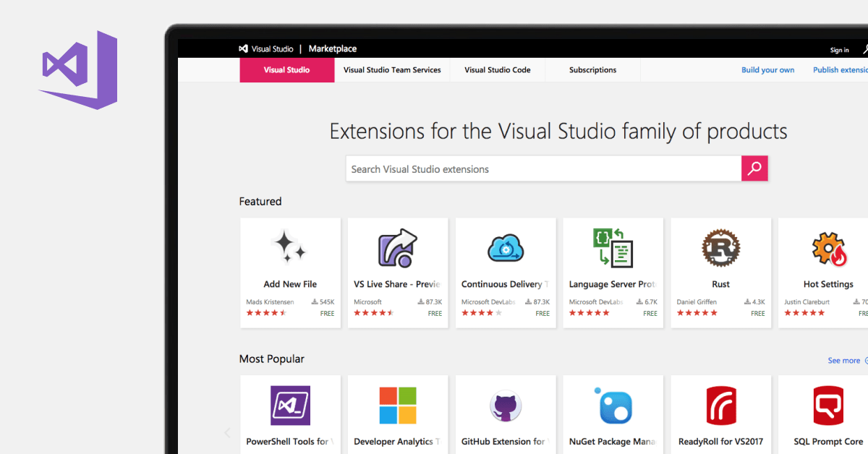Click the GitHub Extension title text
The width and height of the screenshot is (868, 454).
[505, 441]
